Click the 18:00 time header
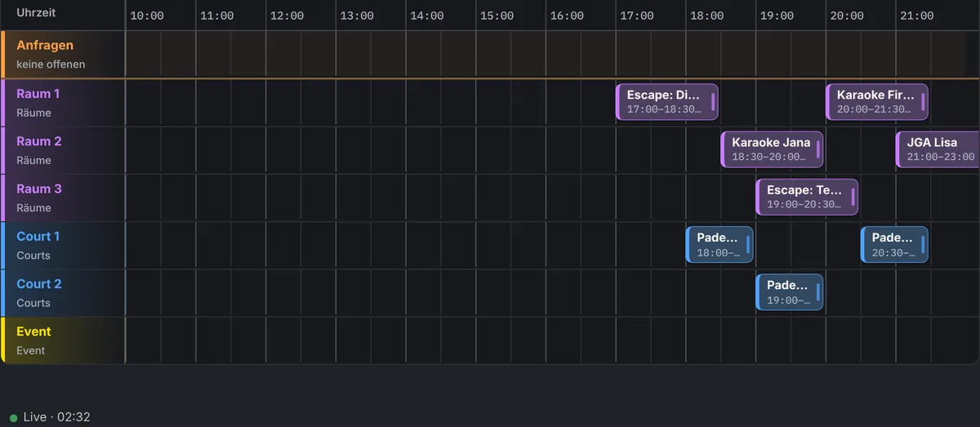This screenshot has width=980, height=427. tap(707, 16)
